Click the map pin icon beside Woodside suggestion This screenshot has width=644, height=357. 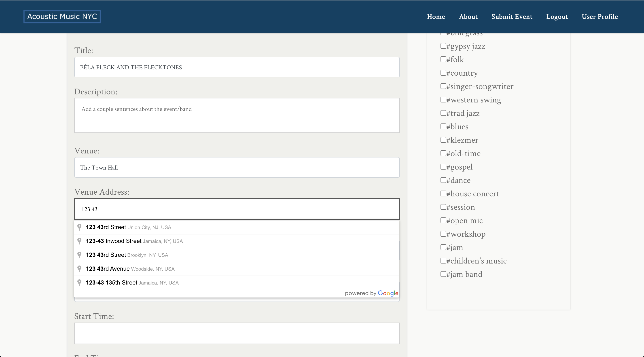(x=79, y=269)
